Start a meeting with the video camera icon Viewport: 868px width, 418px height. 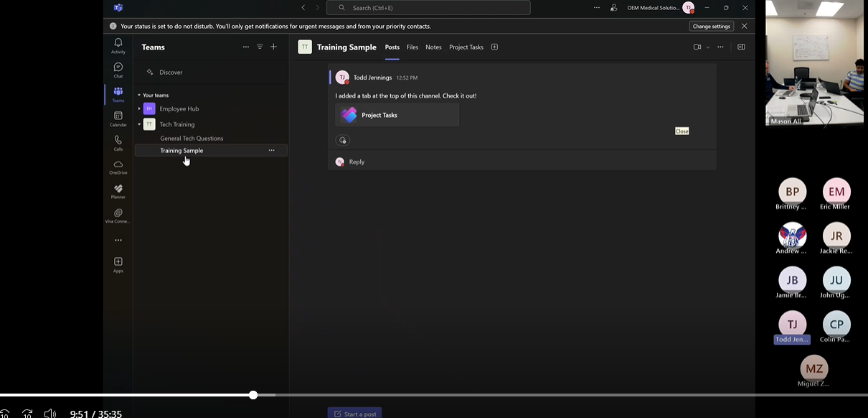[697, 47]
